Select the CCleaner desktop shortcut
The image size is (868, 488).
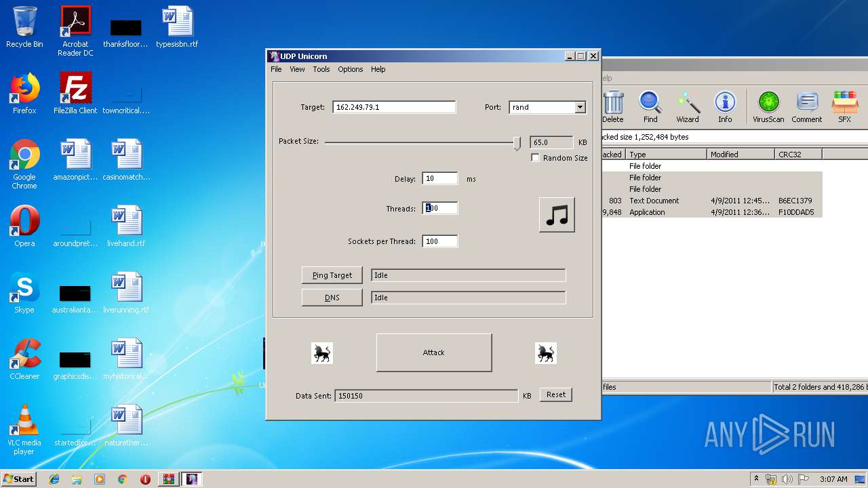tap(24, 359)
